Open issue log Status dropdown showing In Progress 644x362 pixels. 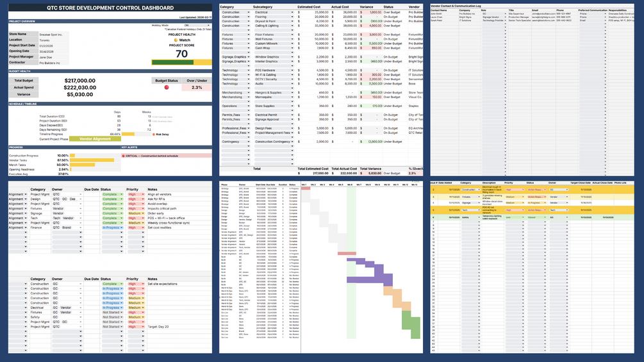pyautogui.click(x=537, y=202)
